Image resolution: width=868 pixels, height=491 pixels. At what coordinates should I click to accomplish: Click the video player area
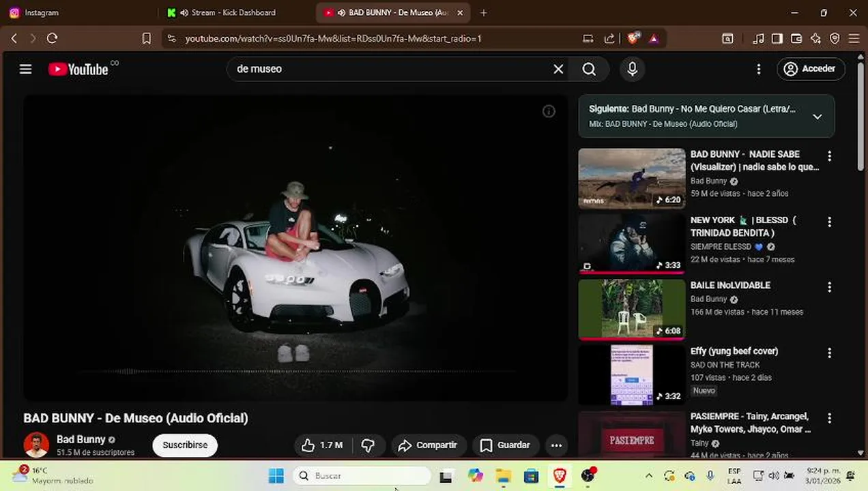pyautogui.click(x=295, y=248)
